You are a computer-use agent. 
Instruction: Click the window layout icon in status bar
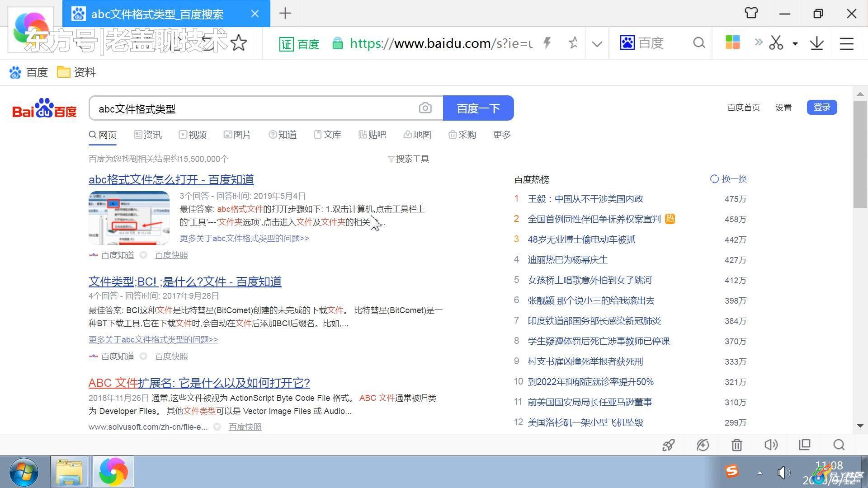coord(805,445)
